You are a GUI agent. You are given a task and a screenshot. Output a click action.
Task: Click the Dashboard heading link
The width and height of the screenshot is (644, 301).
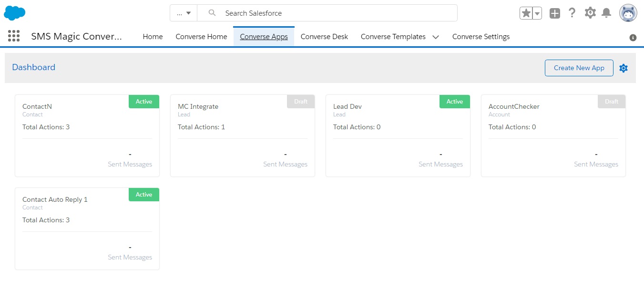(34, 67)
